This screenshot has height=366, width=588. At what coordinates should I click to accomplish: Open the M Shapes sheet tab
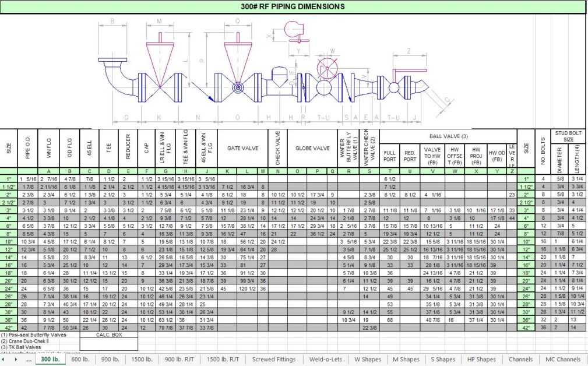[406, 360]
